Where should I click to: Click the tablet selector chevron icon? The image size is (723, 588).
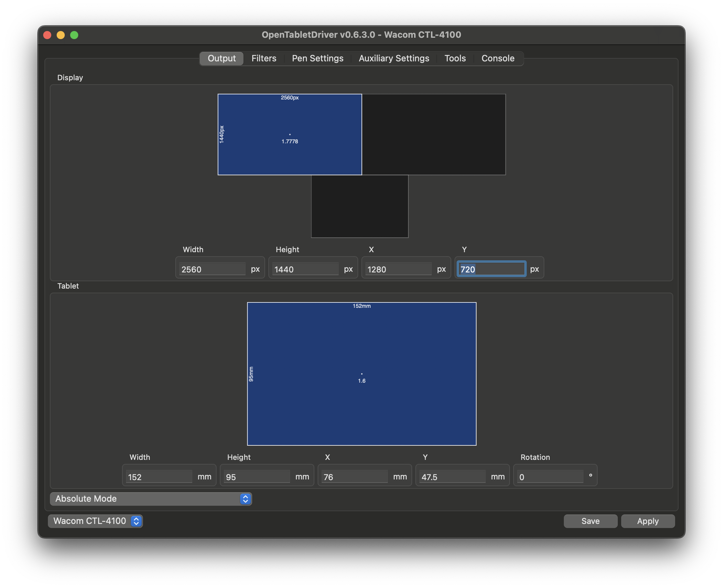[x=136, y=521]
